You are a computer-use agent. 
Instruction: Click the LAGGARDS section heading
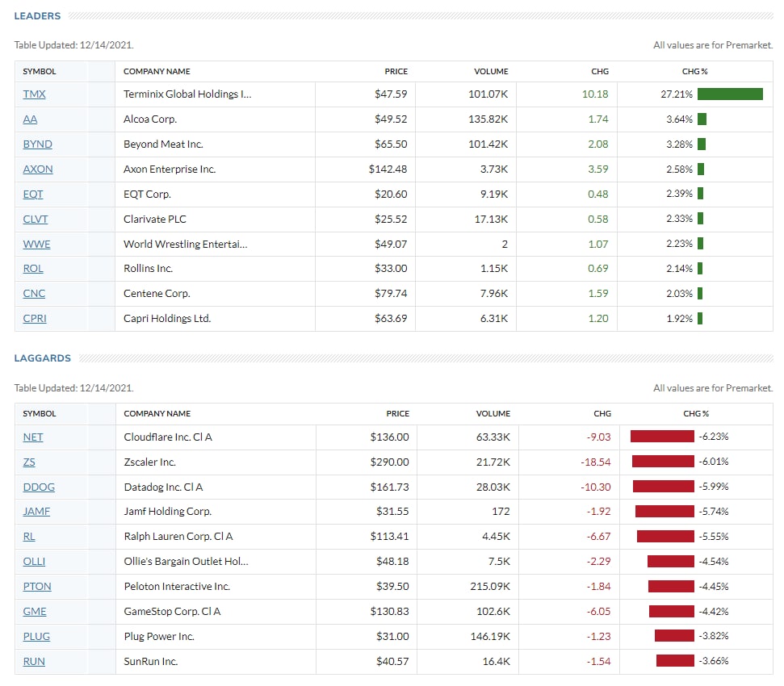pyautogui.click(x=43, y=358)
